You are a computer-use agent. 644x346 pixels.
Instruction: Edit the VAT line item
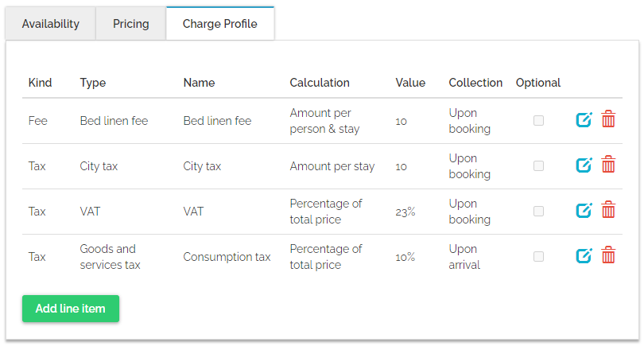tap(584, 211)
